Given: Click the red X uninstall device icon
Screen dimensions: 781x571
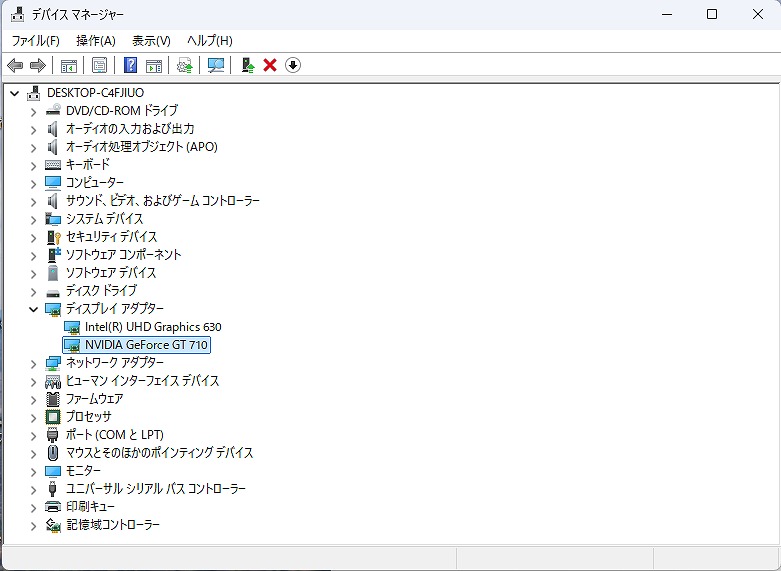Looking at the screenshot, I should [x=270, y=66].
